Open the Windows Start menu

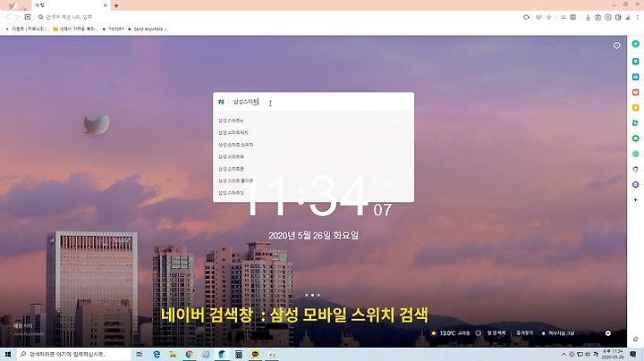[x=8, y=354]
